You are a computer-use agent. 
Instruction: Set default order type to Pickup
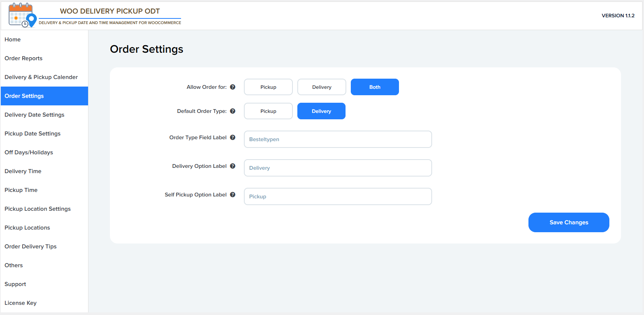pyautogui.click(x=268, y=111)
